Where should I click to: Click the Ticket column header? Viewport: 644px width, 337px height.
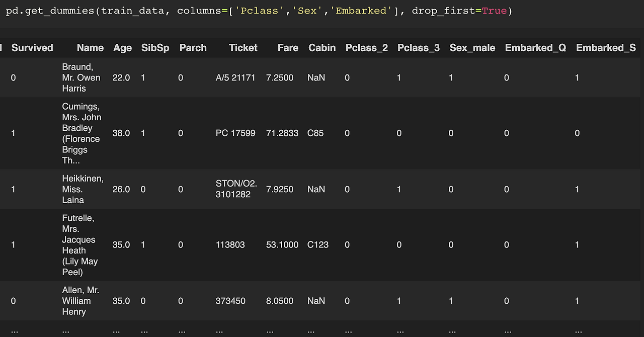pos(243,48)
